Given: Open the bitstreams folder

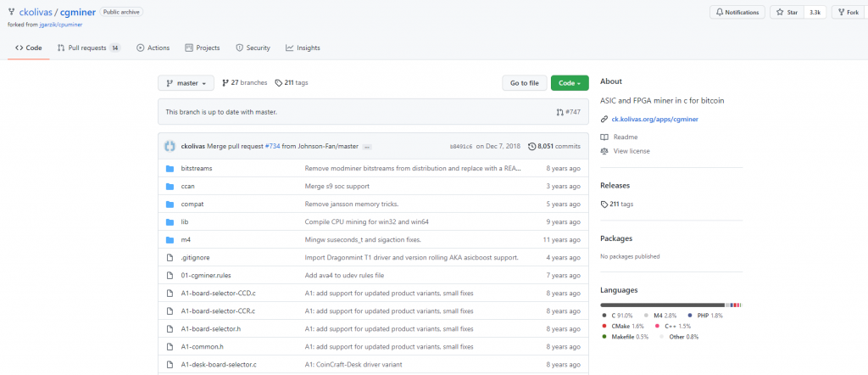Looking at the screenshot, I should [x=197, y=168].
